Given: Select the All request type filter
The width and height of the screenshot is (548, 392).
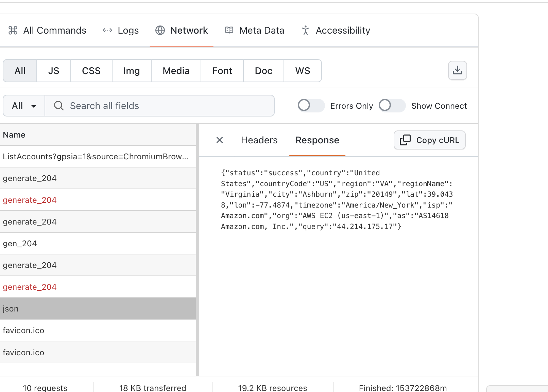Looking at the screenshot, I should click(x=20, y=71).
